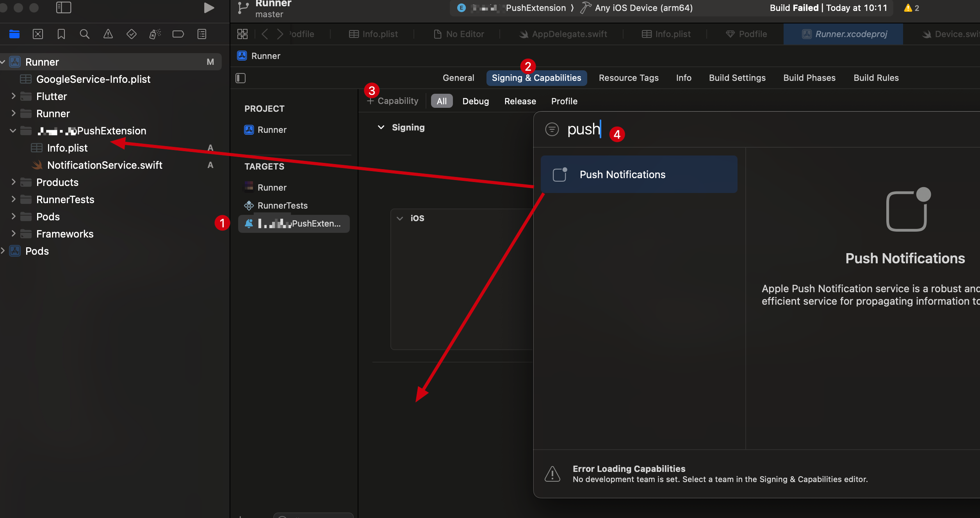Open the Report navigator icon

tap(202, 34)
